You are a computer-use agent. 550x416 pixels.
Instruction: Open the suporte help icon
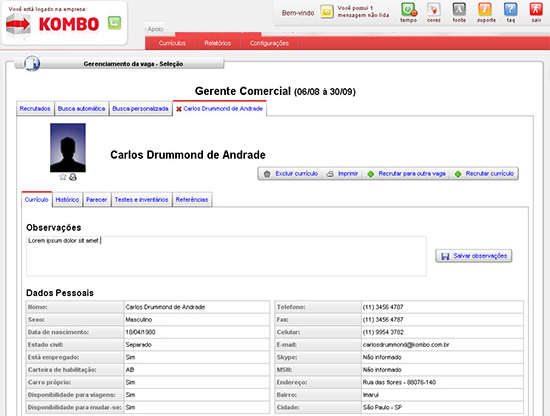(485, 9)
